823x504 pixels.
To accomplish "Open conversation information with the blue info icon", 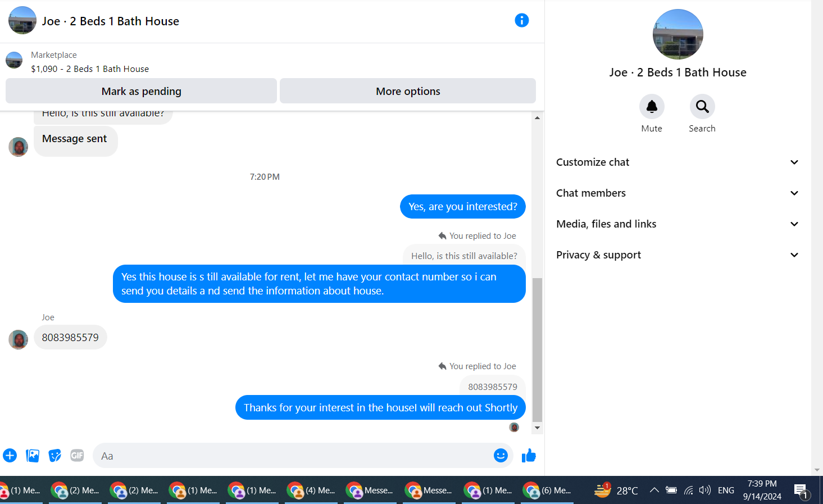I will click(521, 21).
